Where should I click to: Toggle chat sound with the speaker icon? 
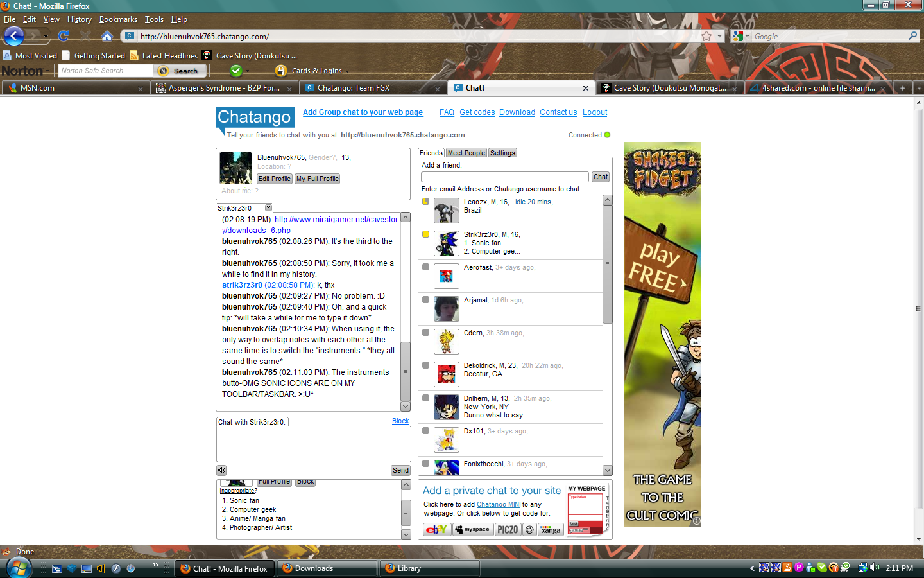tap(221, 470)
